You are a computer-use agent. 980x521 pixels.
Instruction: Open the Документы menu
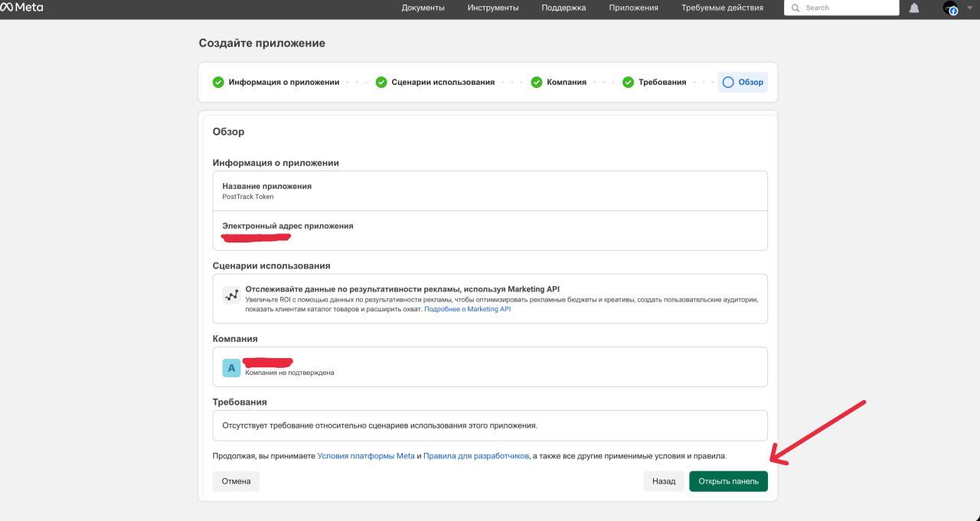[x=422, y=7]
